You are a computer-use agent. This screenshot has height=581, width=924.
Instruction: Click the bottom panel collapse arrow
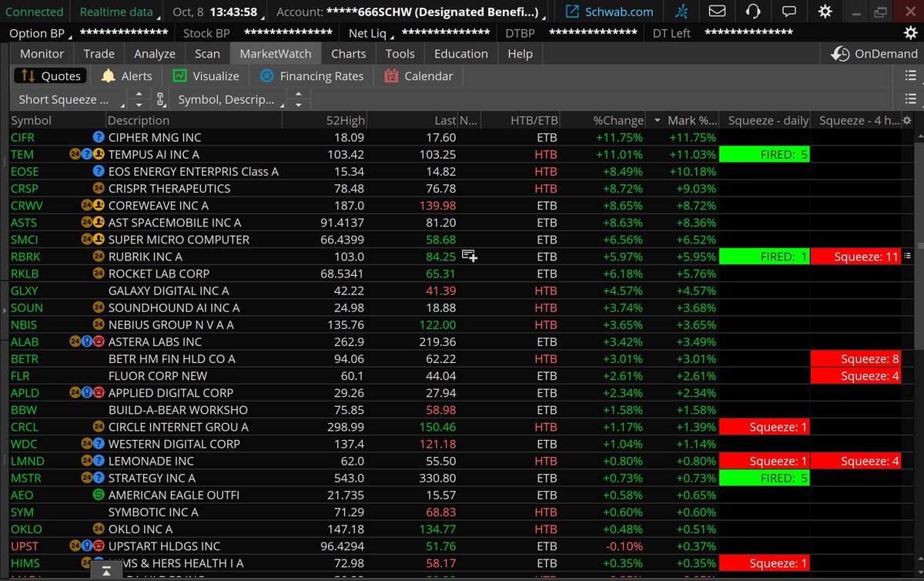105,573
